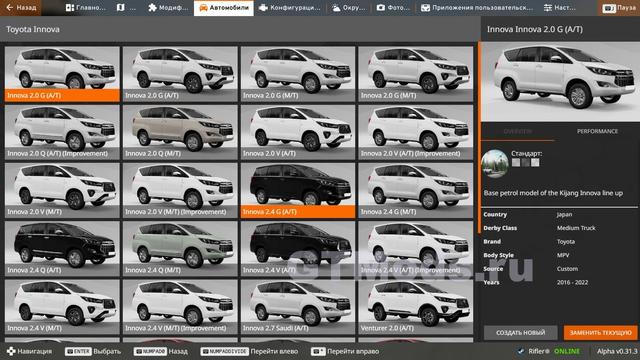This screenshot has height=360, width=640.
Task: Click the Brand value Toyota
Action: (566, 242)
